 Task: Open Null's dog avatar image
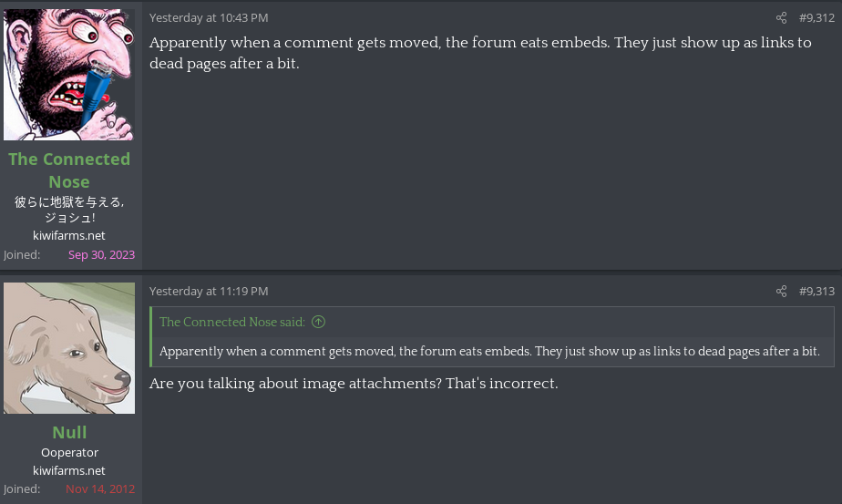point(69,348)
